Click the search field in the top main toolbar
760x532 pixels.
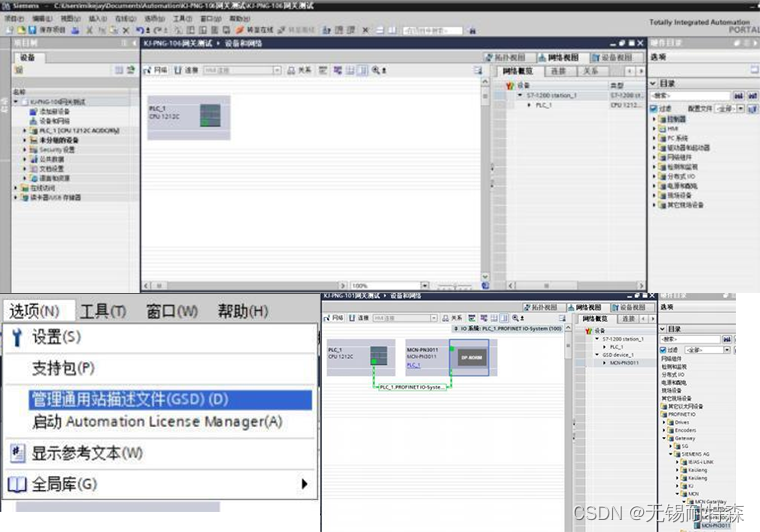point(432,31)
